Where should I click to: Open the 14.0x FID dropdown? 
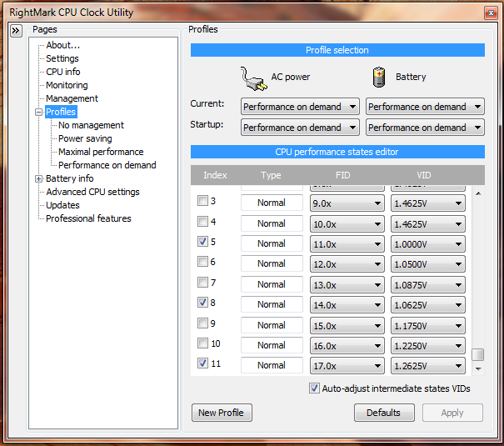pos(347,305)
